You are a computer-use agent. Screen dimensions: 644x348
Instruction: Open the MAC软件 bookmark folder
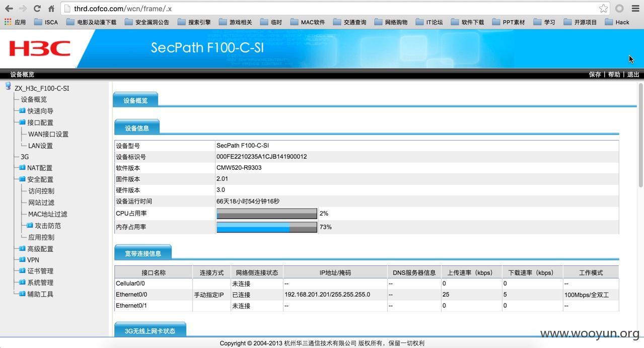click(x=308, y=22)
